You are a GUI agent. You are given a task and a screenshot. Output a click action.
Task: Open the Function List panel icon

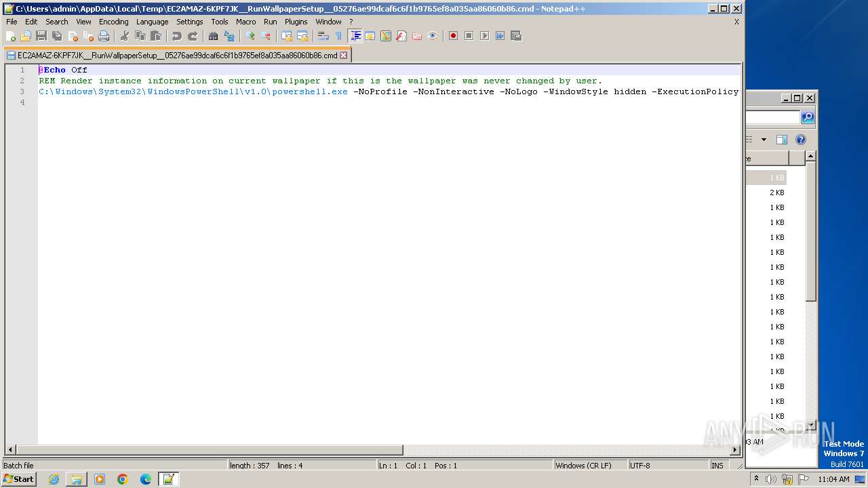(401, 36)
